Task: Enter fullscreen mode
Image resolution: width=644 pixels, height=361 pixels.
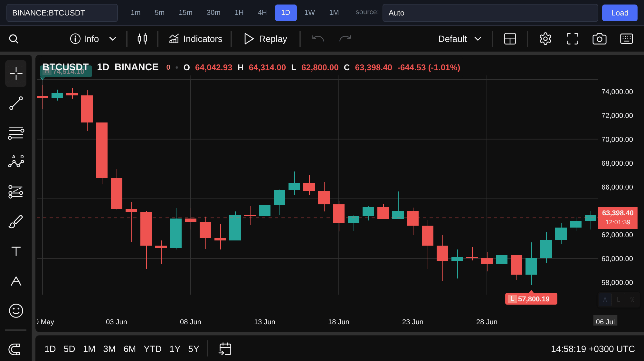Action: (x=573, y=39)
